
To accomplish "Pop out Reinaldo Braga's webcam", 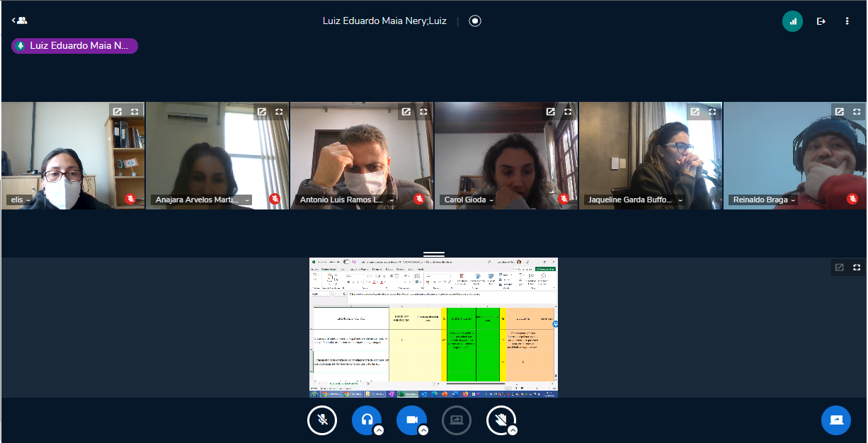I will [x=839, y=112].
